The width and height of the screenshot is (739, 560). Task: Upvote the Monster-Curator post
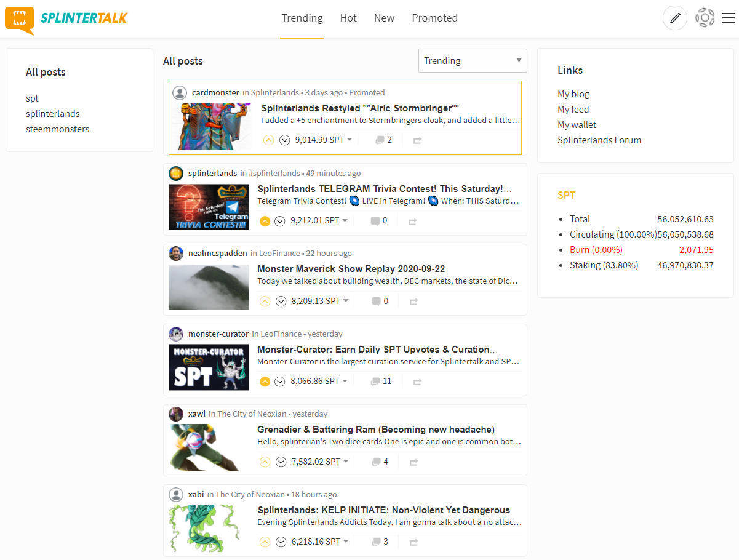pos(265,381)
